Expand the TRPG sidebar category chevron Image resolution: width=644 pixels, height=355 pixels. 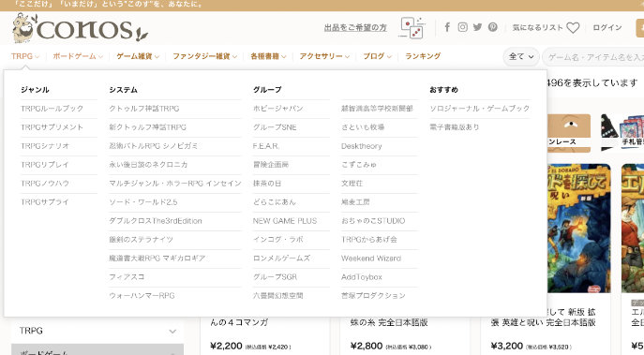(x=172, y=332)
